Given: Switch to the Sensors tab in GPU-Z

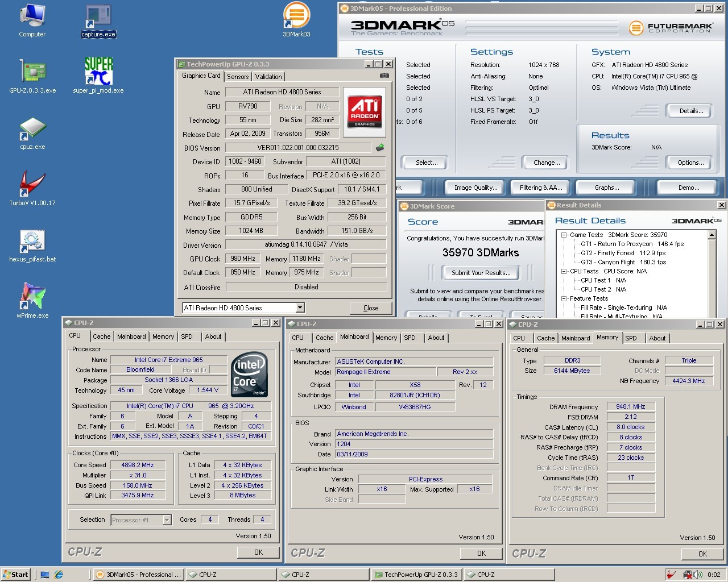Looking at the screenshot, I should tap(238, 77).
